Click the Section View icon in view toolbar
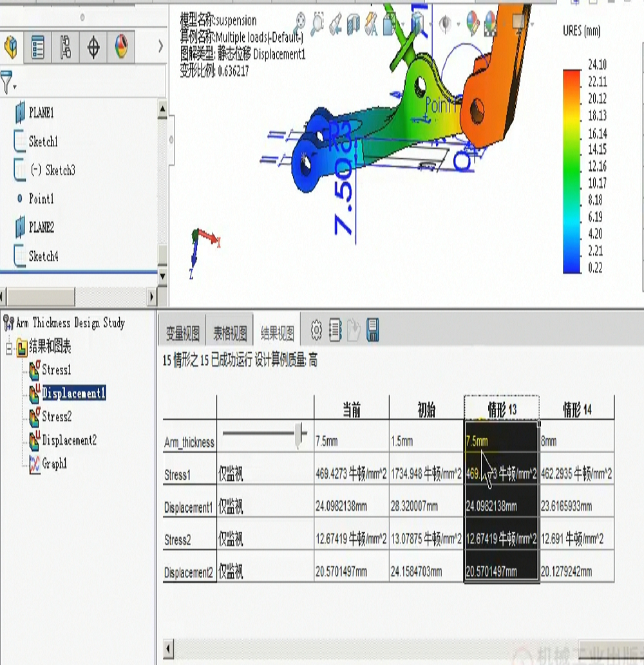644x665 pixels. coord(352,24)
